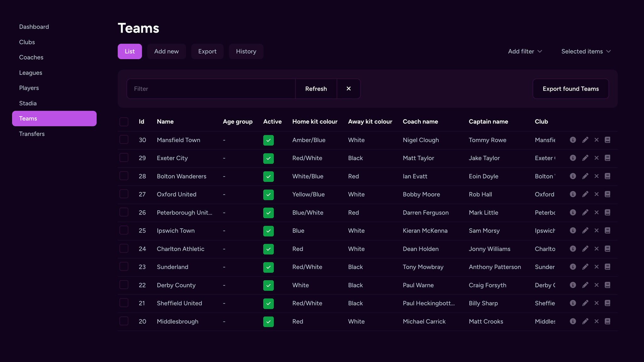This screenshot has height=362, width=644.
Task: Navigate to the Transfers section
Action: coord(32,134)
